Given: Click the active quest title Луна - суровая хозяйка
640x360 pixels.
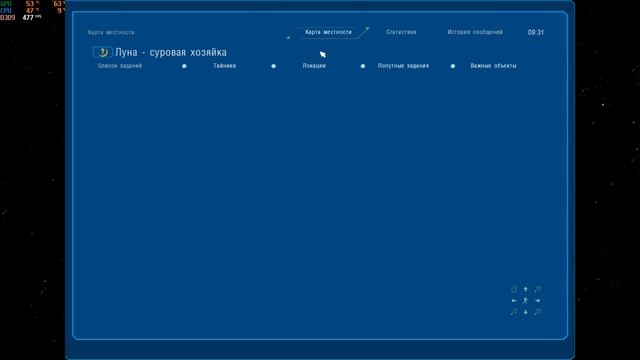Looking at the screenshot, I should tap(171, 52).
